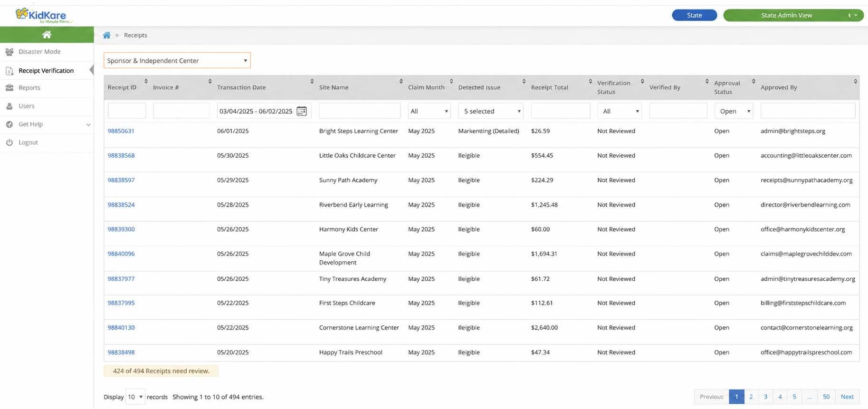Go to page 2 of results
The width and height of the screenshot is (868, 409).
751,397
